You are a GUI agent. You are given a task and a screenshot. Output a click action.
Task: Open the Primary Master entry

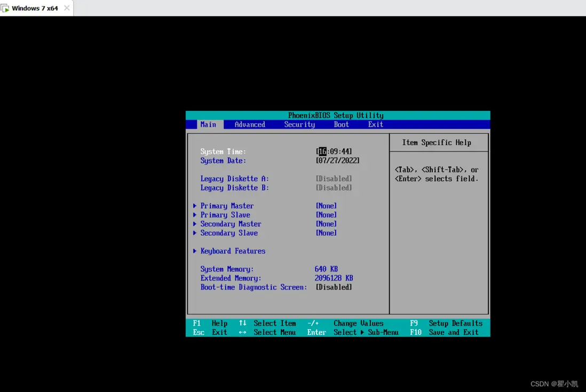pos(227,206)
